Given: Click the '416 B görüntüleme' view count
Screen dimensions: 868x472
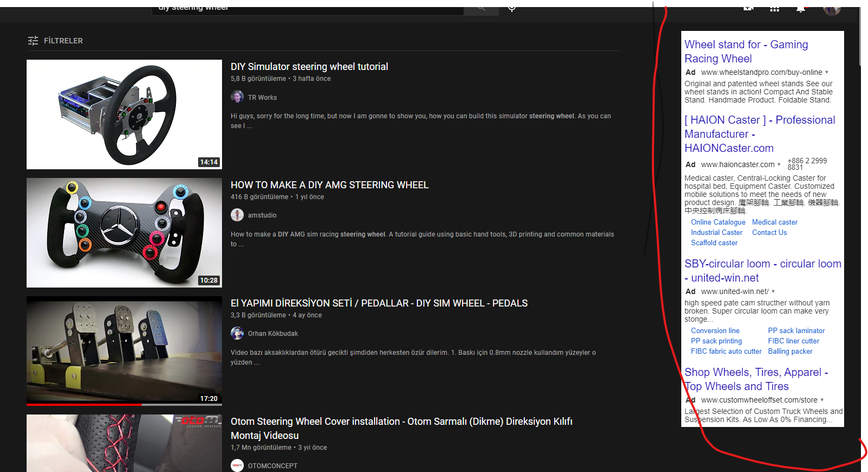Looking at the screenshot, I should (259, 197).
